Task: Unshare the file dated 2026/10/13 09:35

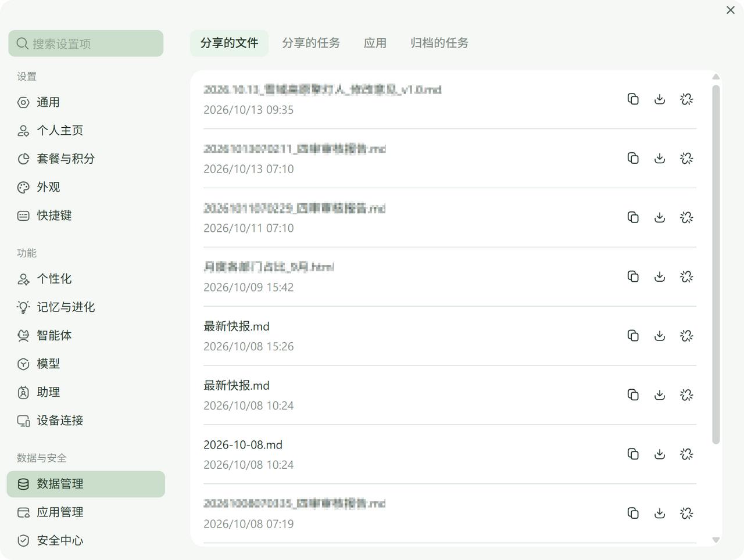Action: [686, 99]
